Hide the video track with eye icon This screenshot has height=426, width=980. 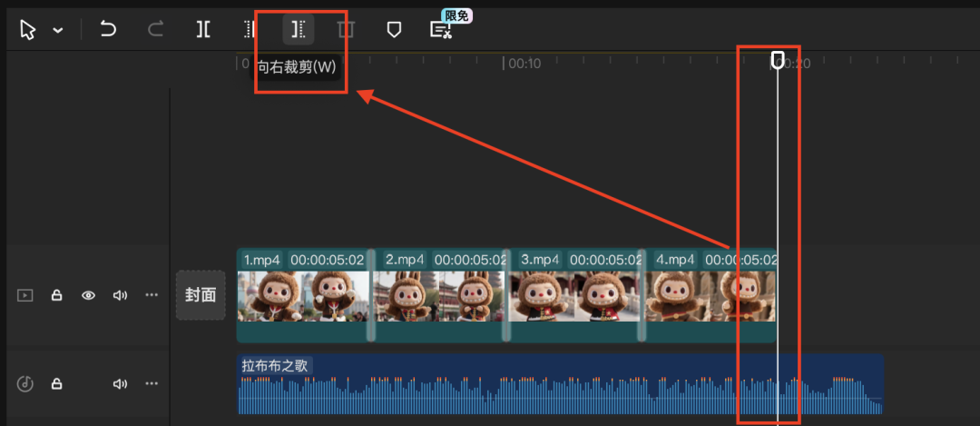pyautogui.click(x=88, y=295)
